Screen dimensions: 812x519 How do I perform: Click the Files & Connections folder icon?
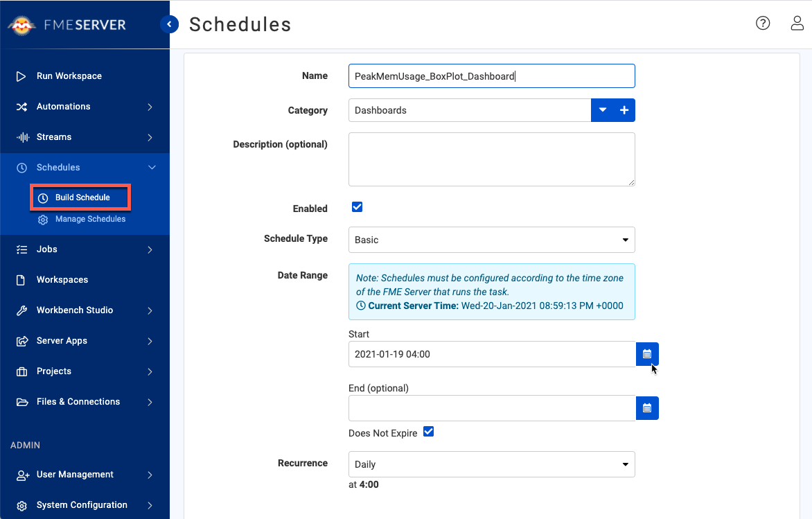(22, 403)
